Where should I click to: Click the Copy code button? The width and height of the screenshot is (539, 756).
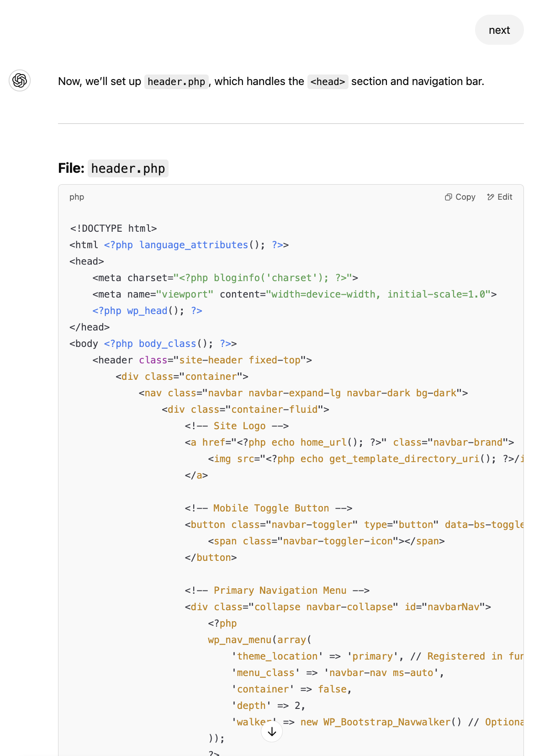[460, 197]
